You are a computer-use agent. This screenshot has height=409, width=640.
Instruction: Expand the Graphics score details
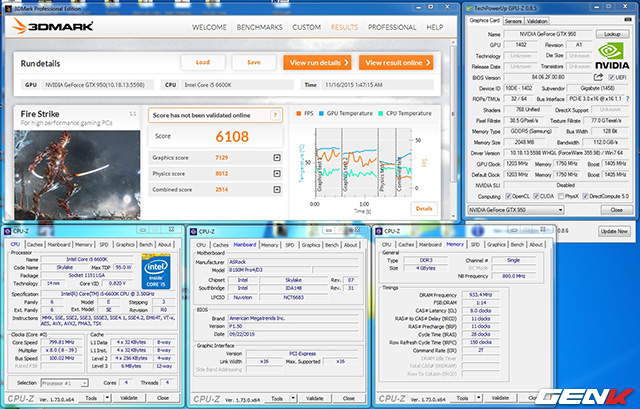[x=276, y=158]
